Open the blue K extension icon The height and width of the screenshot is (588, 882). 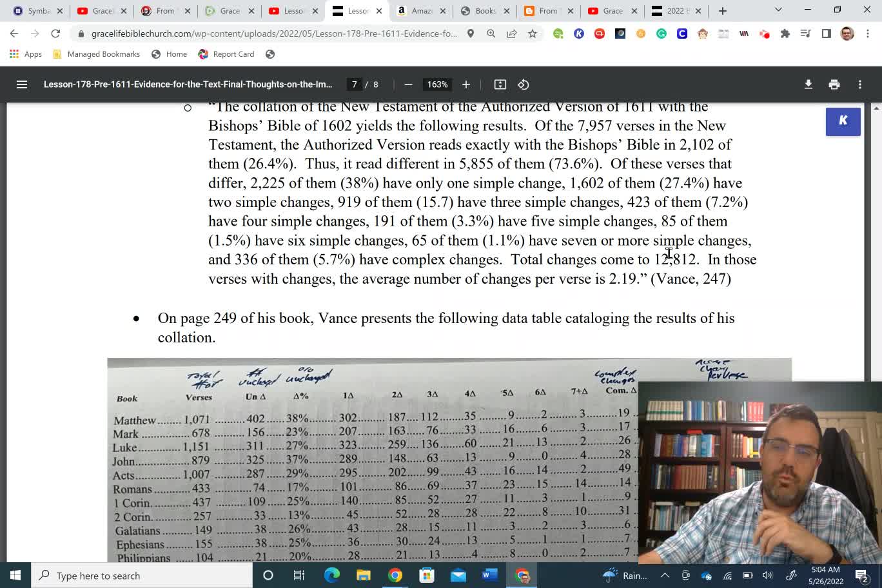(x=579, y=34)
